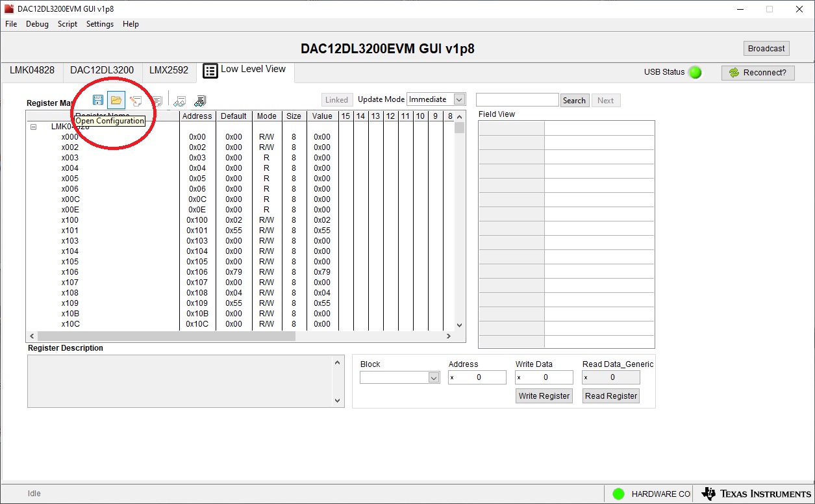The height and width of the screenshot is (504, 815).
Task: Click the Open Configuration folder icon
Action: (116, 100)
